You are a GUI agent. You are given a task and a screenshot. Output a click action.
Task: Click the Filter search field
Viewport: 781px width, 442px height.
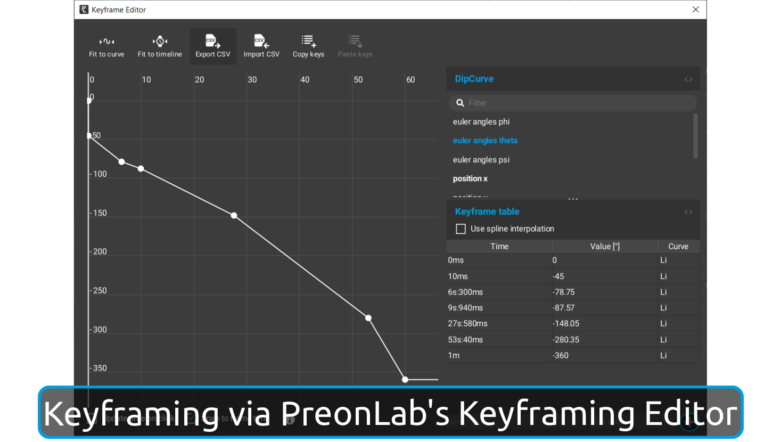tap(575, 102)
